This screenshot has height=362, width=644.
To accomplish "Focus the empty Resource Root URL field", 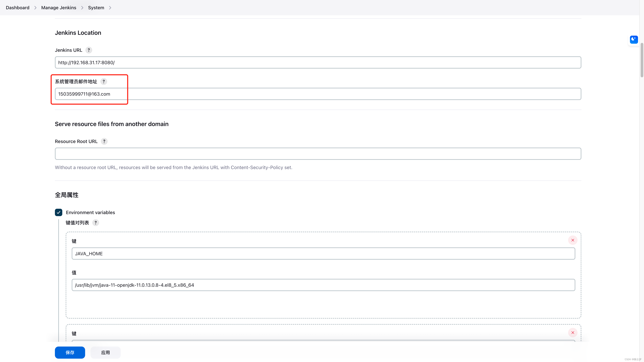I will 318,153.
